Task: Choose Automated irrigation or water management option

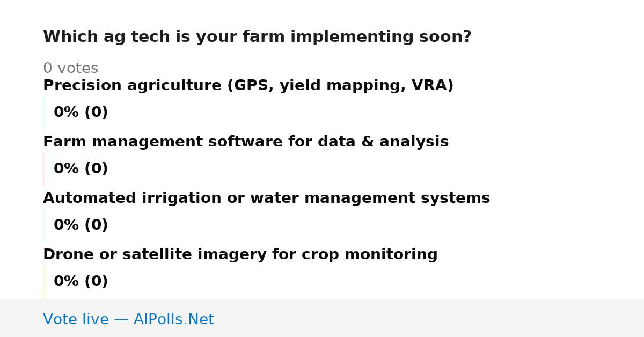Action: (266, 199)
